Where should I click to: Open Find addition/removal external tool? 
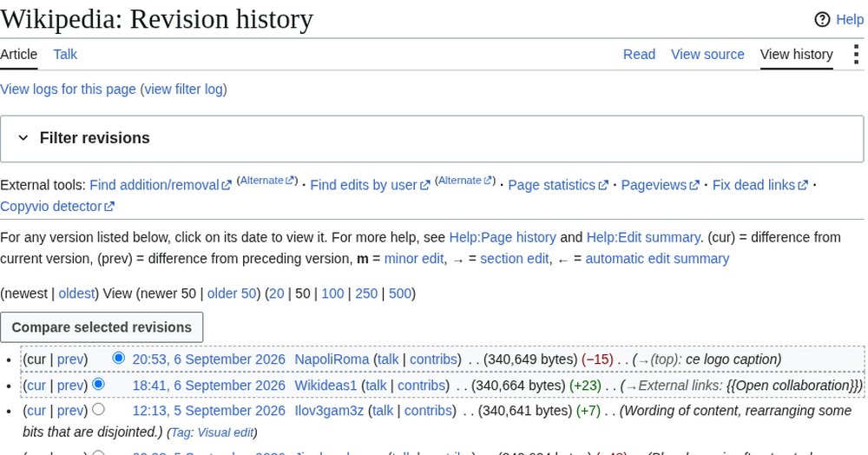[x=161, y=185]
